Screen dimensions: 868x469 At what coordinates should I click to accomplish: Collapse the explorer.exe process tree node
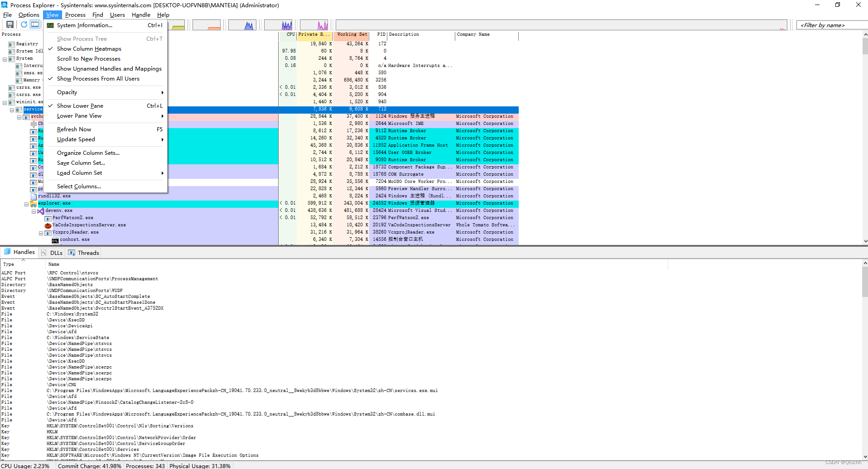(27, 204)
